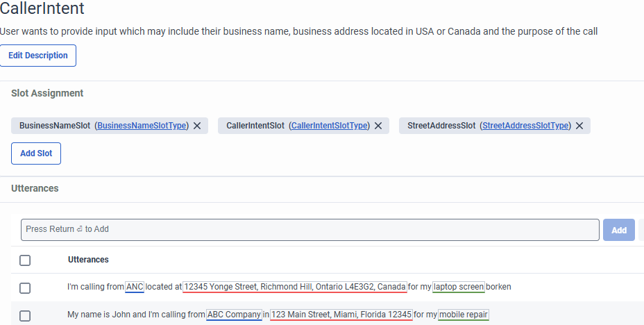Viewport: 644px width, 325px height.
Task: Open the BusinessNameSlotType link
Action: pos(142,126)
